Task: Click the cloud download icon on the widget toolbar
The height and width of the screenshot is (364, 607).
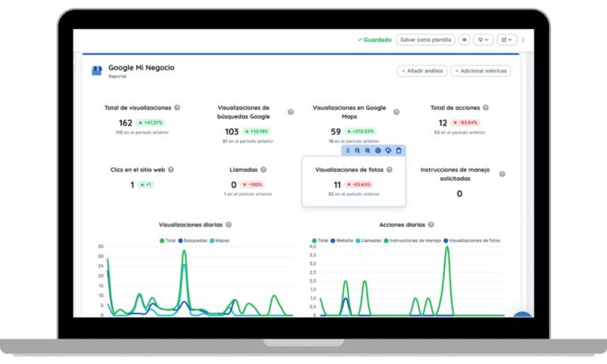Action: [388, 150]
